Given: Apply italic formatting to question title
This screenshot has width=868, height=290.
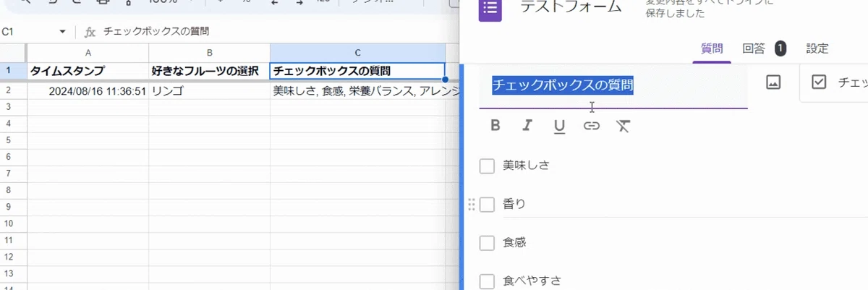Looking at the screenshot, I should point(527,126).
